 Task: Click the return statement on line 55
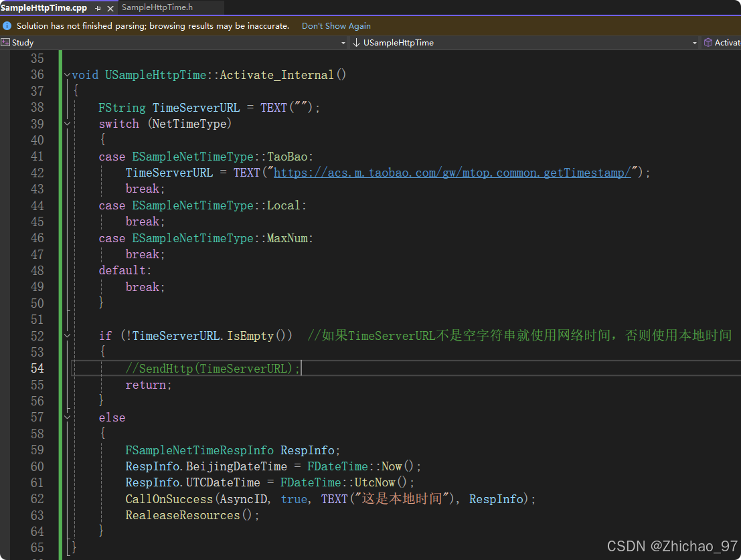149,385
